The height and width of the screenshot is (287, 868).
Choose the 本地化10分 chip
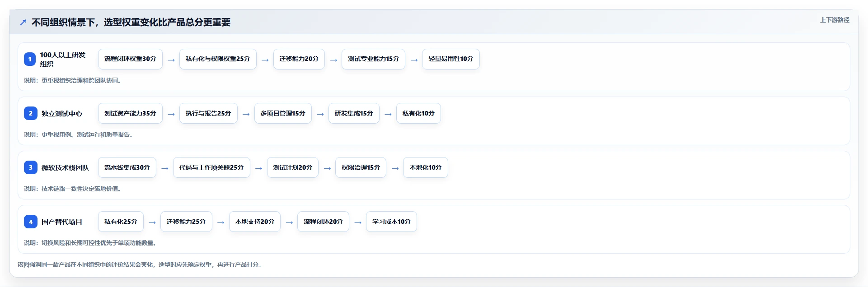425,167
